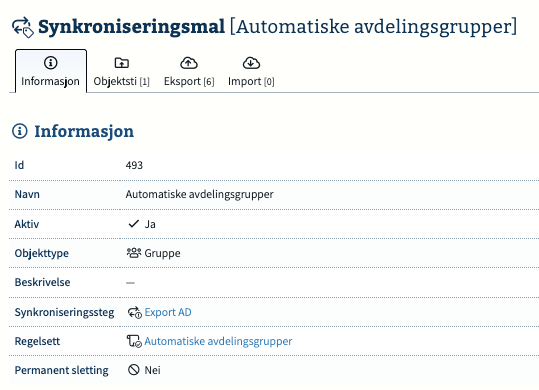Open the Automatiske avdelingsgrupper ruleset link
The height and width of the screenshot is (390, 539).
click(218, 341)
